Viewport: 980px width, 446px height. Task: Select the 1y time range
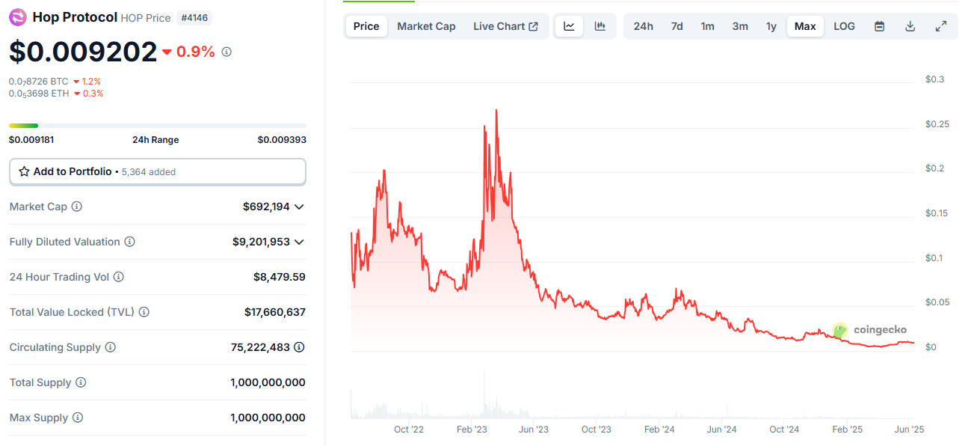tap(771, 26)
